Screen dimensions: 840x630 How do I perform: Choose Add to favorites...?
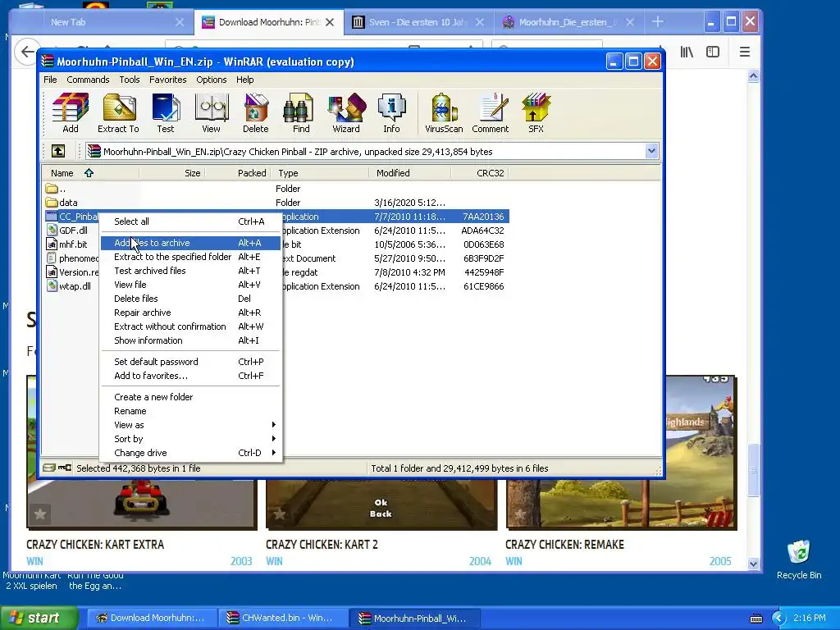click(x=190, y=376)
